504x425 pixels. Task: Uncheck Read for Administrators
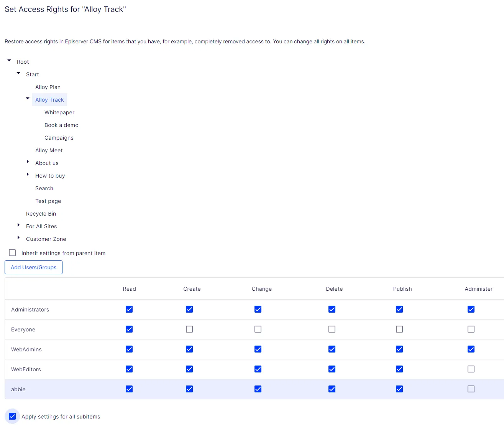(x=129, y=309)
